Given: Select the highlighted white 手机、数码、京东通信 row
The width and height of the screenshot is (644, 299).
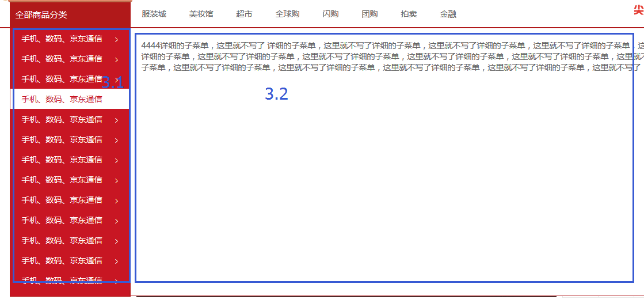Looking at the screenshot, I should pyautogui.click(x=62, y=99).
